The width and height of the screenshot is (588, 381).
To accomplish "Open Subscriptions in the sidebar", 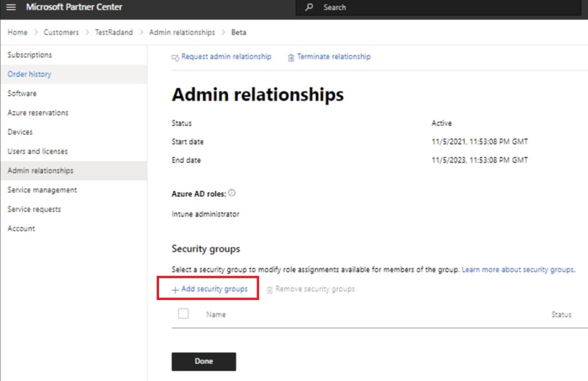I will tap(30, 55).
